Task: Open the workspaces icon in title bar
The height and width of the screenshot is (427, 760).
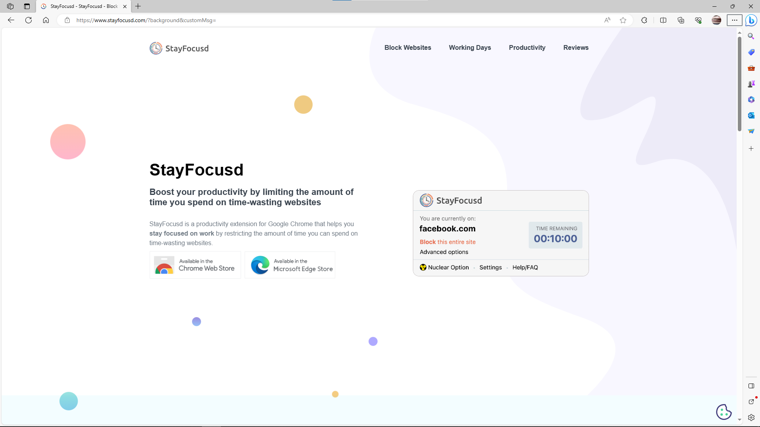Action: pos(10,6)
